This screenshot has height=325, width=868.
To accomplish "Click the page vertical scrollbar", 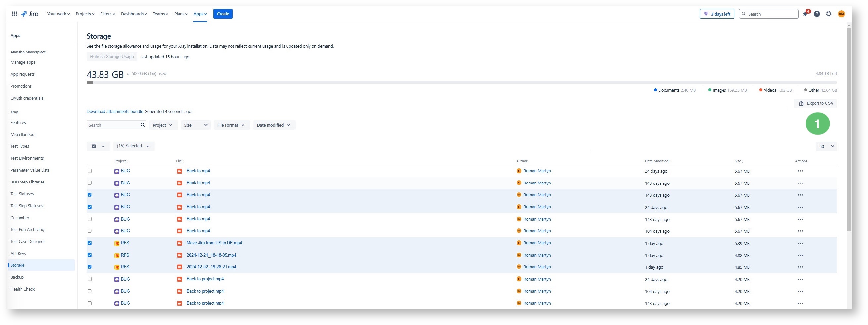I will [849, 130].
